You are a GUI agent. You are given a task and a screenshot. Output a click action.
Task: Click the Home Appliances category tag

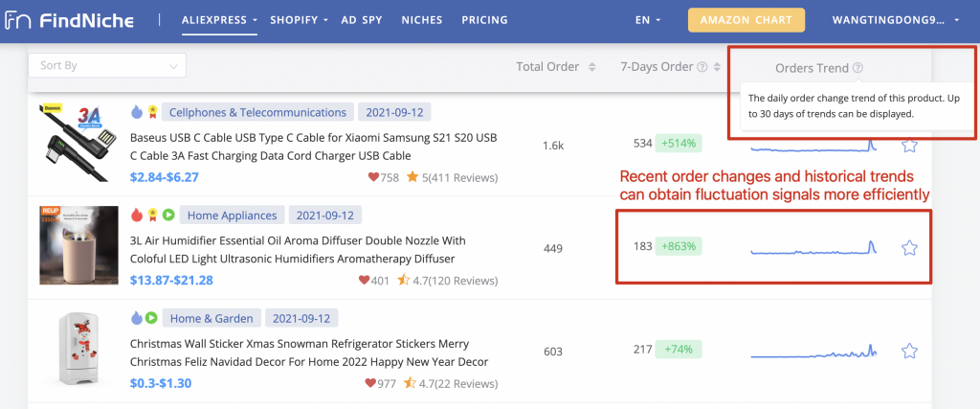[232, 216]
